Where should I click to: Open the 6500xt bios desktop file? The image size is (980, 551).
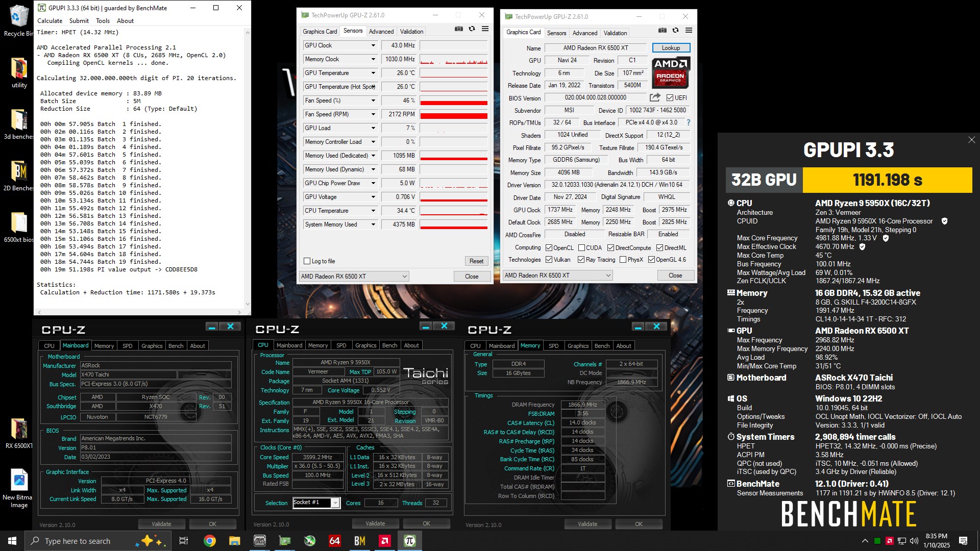(19, 227)
